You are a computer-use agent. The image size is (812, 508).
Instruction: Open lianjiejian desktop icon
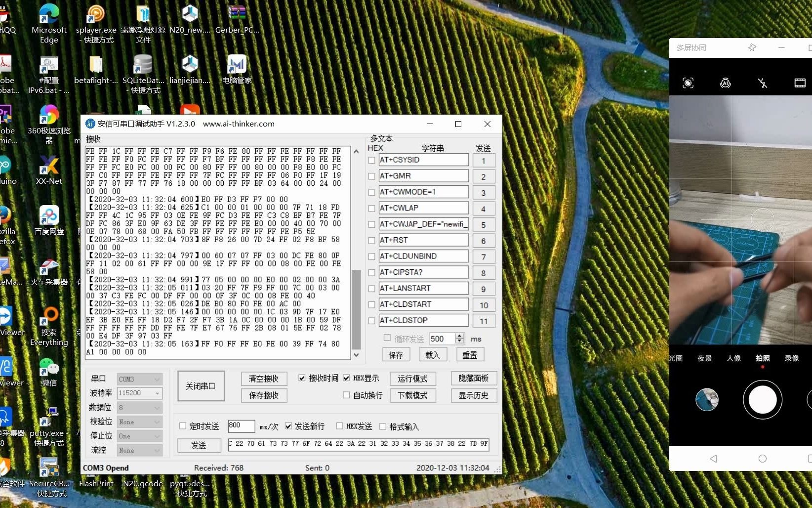(x=190, y=69)
